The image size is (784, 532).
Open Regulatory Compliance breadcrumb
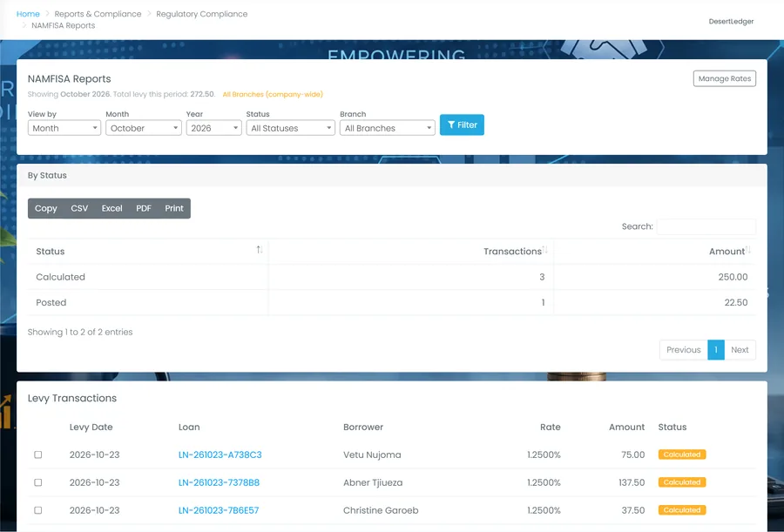(201, 14)
